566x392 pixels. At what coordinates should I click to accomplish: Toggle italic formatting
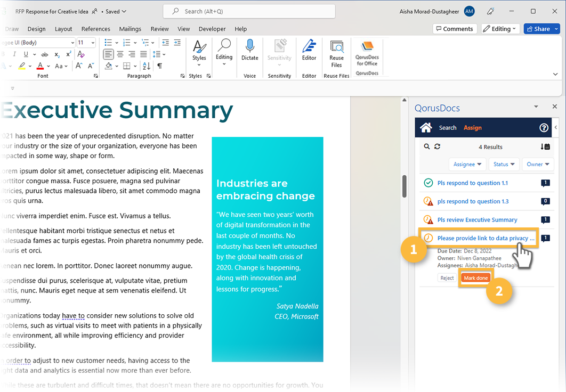pyautogui.click(x=14, y=54)
